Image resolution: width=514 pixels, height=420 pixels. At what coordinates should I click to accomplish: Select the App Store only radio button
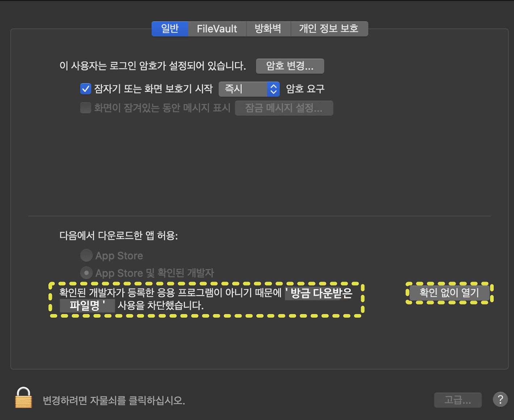pos(87,256)
